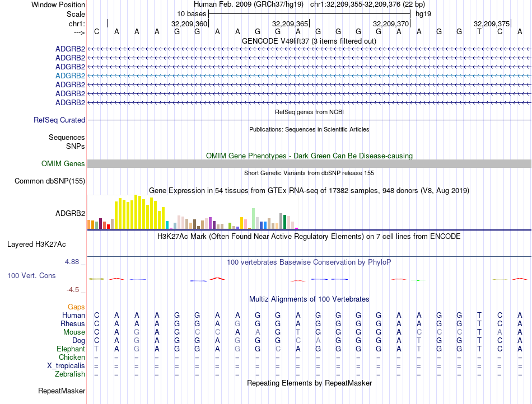The height and width of the screenshot is (404, 532).
Task: Select the chr1: base position label
Action: tap(77, 24)
